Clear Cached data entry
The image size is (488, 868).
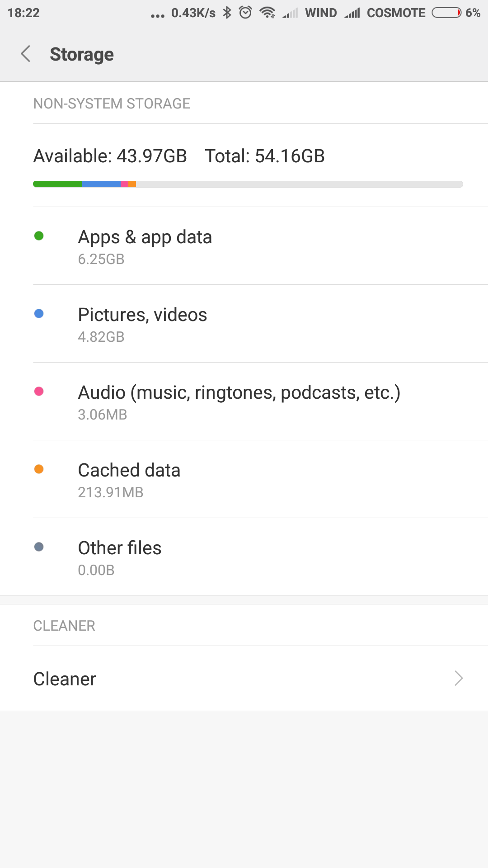(129, 479)
